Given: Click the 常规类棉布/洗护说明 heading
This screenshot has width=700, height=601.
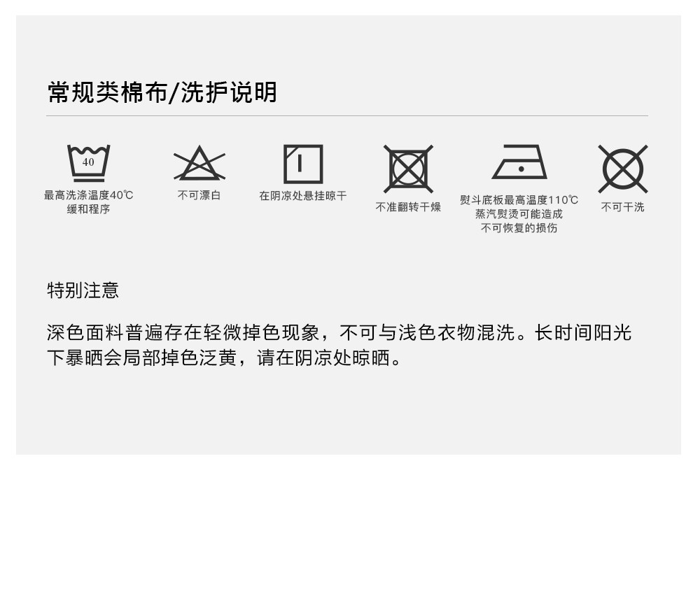Looking at the screenshot, I should [162, 92].
